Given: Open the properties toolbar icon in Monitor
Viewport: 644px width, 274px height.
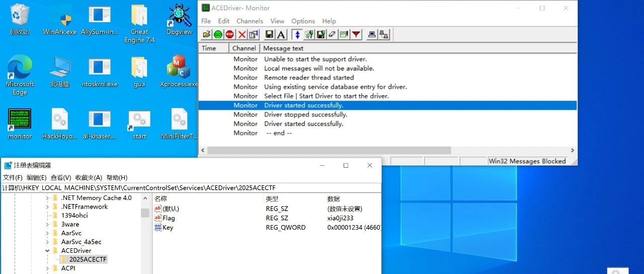Looking at the screenshot, I should point(254,34).
